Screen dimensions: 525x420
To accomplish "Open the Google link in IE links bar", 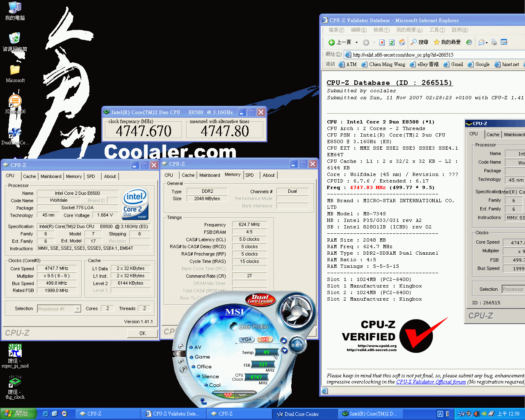I will (x=479, y=64).
